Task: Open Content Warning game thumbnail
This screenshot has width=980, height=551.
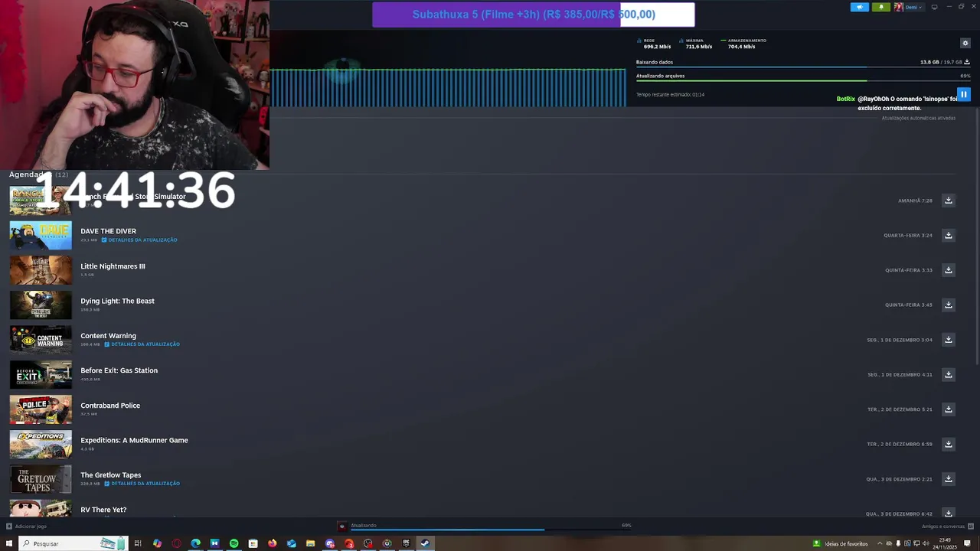Action: [41, 340]
